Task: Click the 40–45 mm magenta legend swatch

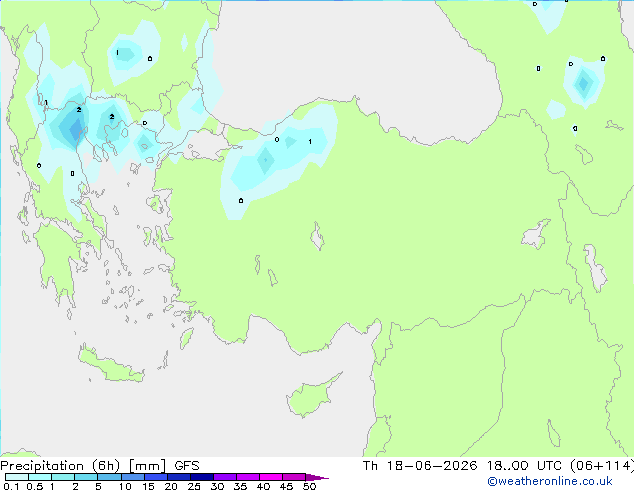Action: [x=271, y=477]
